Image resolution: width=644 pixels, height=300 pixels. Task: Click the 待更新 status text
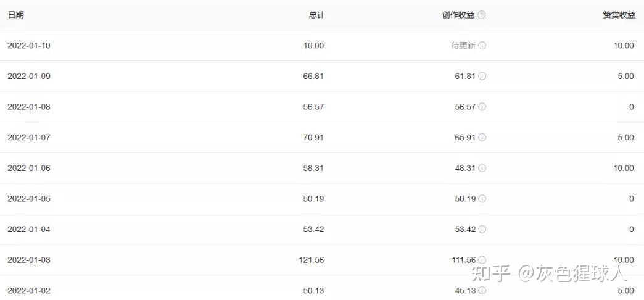[463, 46]
